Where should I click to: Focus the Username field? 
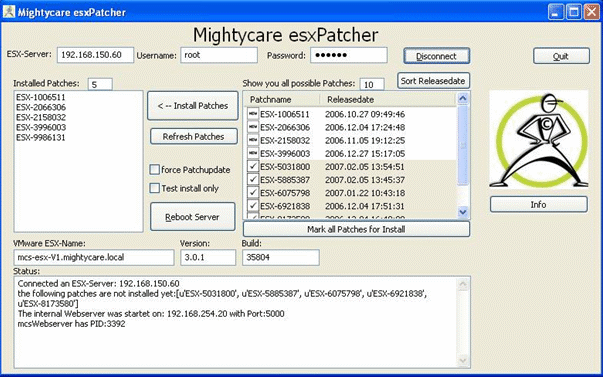click(219, 55)
